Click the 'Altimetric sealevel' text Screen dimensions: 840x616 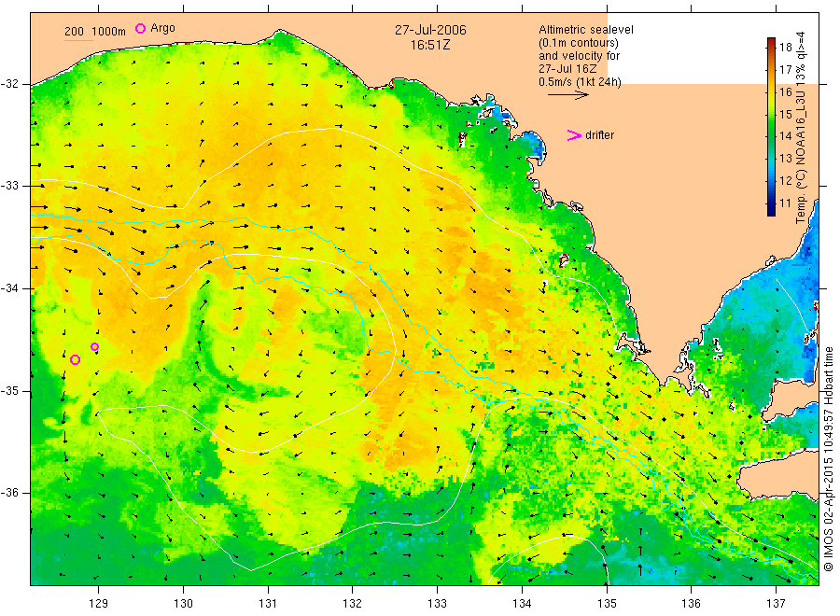586,30
